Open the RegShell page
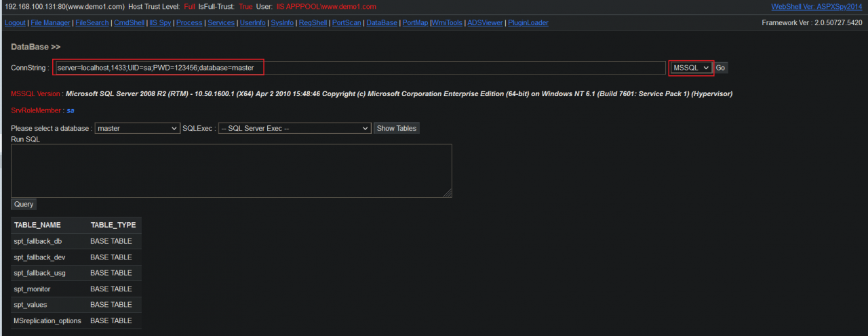This screenshot has height=336, width=868. click(x=313, y=22)
